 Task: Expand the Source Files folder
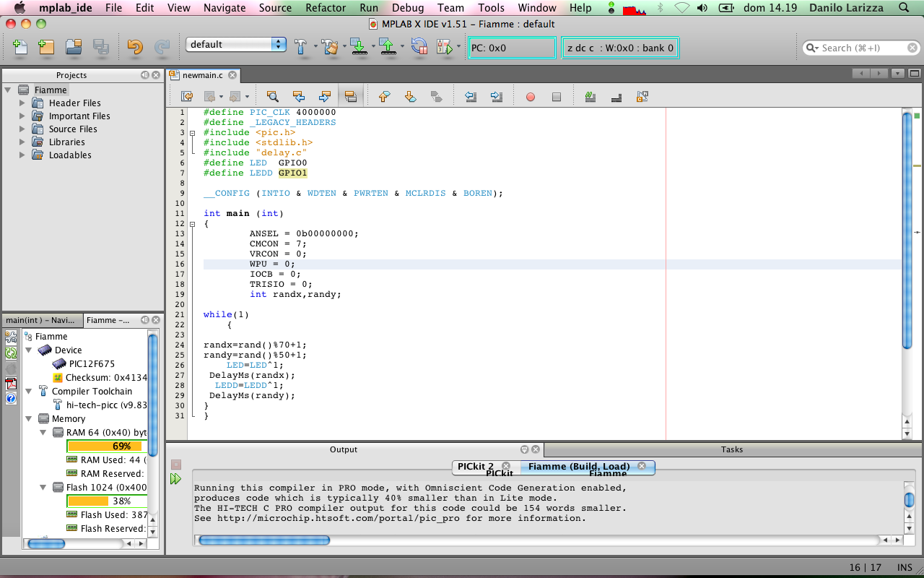[x=22, y=129]
